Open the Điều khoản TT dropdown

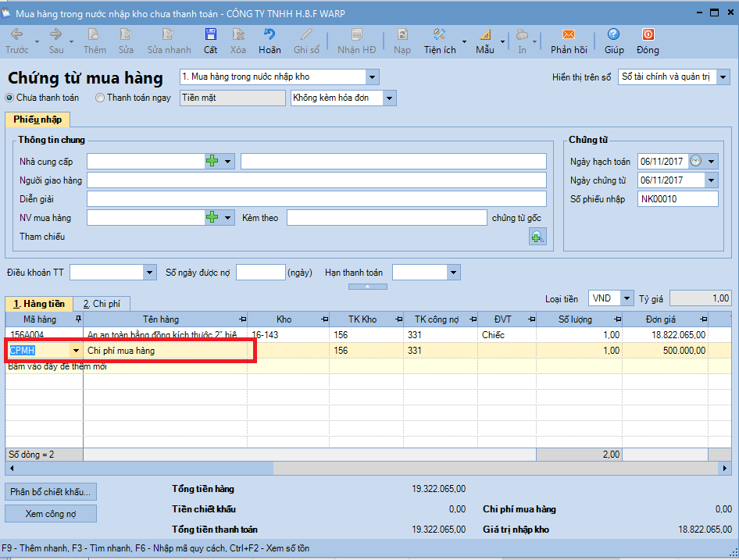click(149, 273)
